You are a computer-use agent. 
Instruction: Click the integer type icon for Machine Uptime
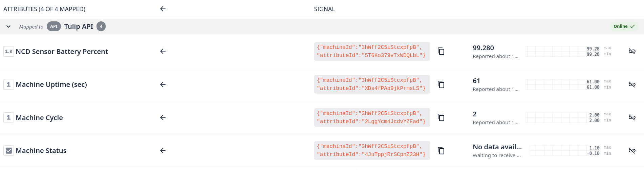click(9, 84)
